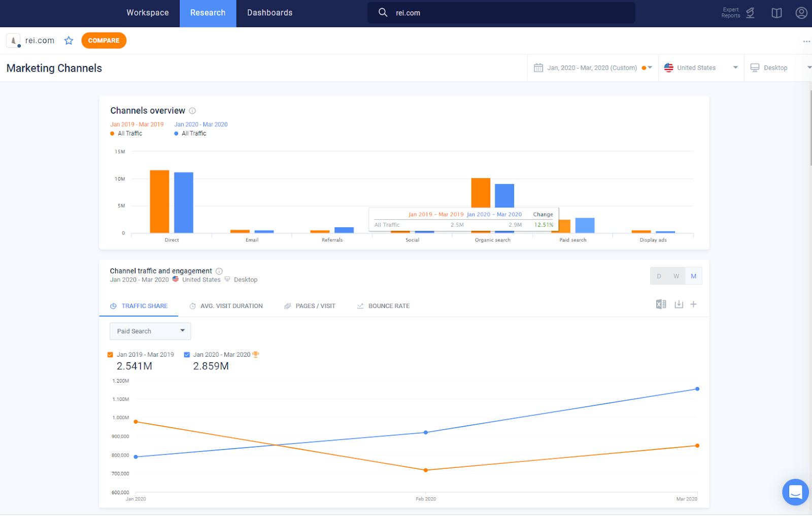Click the orange Direct traffic bar
The width and height of the screenshot is (812, 516).
pos(159,201)
